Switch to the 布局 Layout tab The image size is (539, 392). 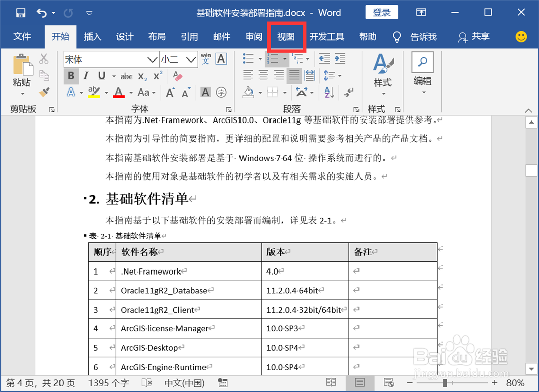click(x=157, y=36)
